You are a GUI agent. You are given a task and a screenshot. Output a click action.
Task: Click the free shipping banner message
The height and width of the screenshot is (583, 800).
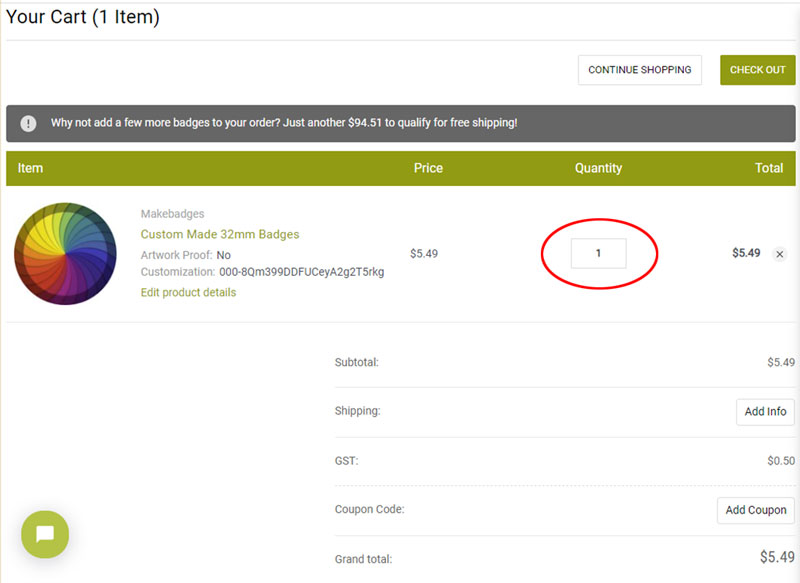pos(284,124)
